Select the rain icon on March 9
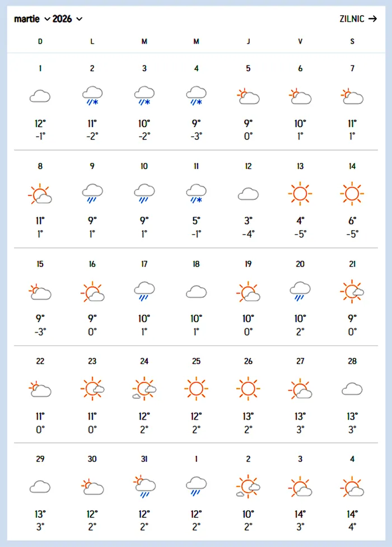This screenshot has height=547, width=392. pos(92,193)
